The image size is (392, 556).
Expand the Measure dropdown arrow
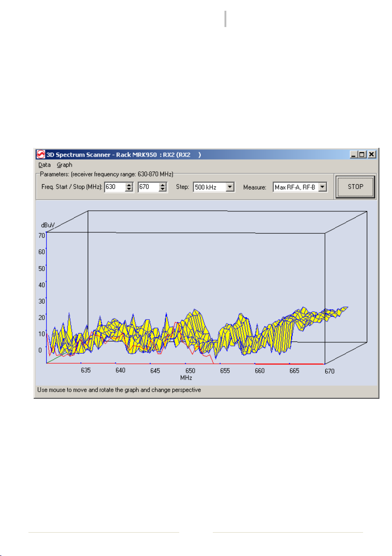(322, 187)
